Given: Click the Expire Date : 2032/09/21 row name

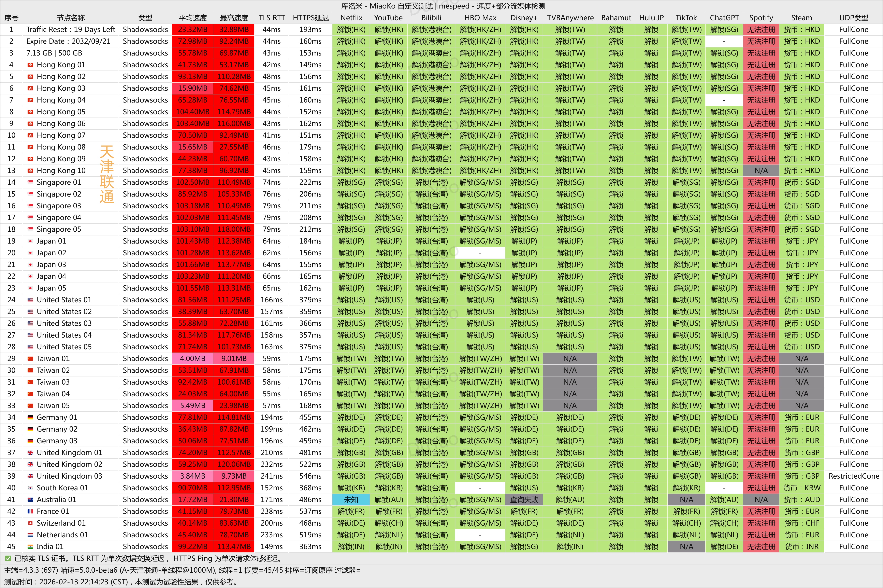Looking at the screenshot, I should click(x=68, y=41).
